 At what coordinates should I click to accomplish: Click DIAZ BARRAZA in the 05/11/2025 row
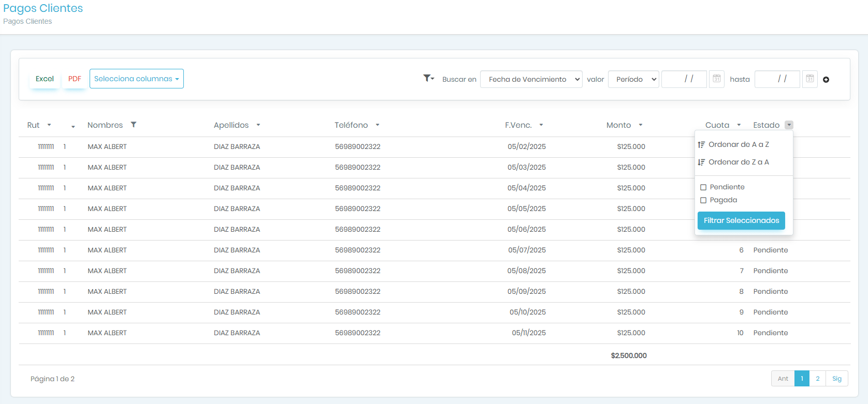(237, 333)
